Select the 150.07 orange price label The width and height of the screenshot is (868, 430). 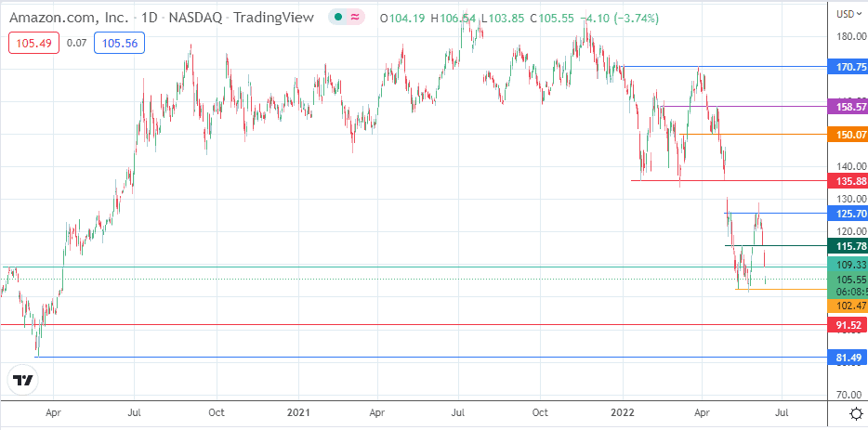(847, 134)
